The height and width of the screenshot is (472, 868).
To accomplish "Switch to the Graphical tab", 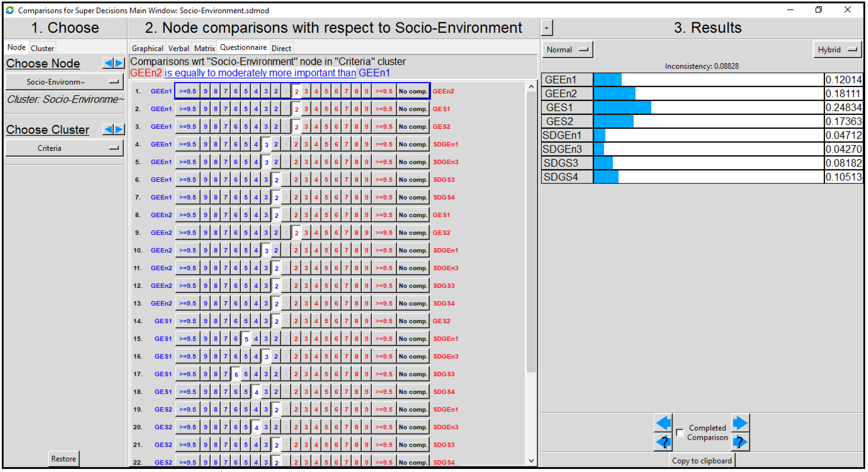I will pos(147,48).
